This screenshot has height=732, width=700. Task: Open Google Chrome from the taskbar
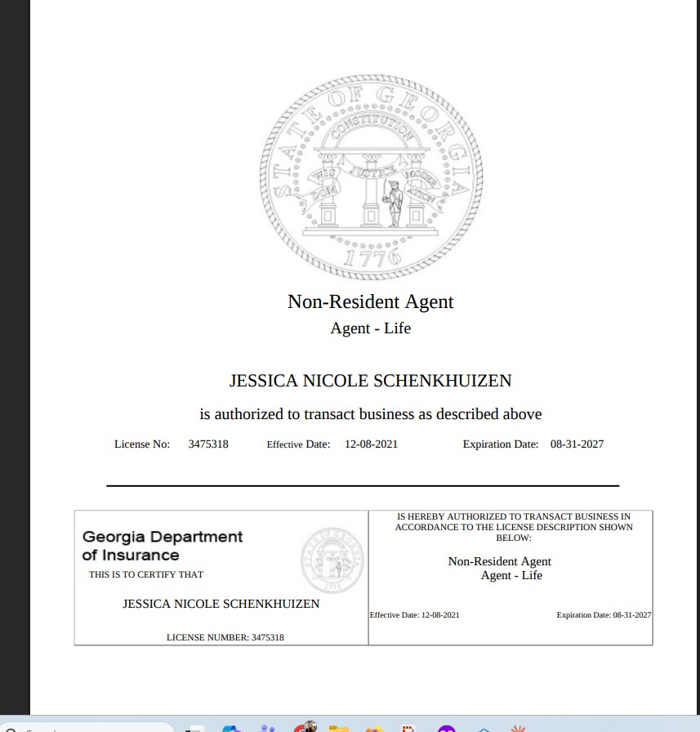coord(305,727)
